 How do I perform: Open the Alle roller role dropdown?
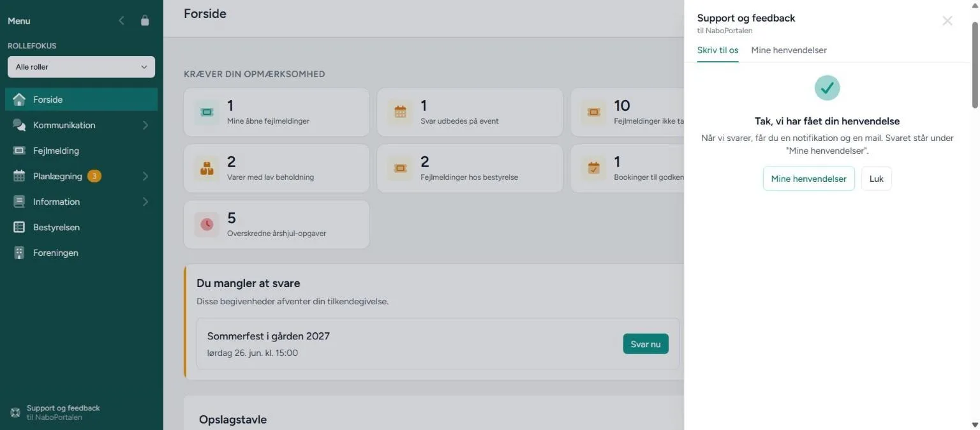point(81,67)
